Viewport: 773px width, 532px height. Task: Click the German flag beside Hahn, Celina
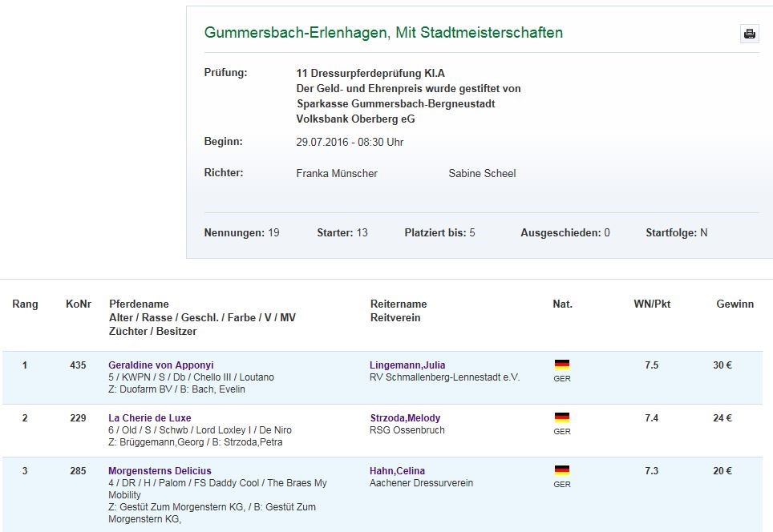pyautogui.click(x=561, y=470)
